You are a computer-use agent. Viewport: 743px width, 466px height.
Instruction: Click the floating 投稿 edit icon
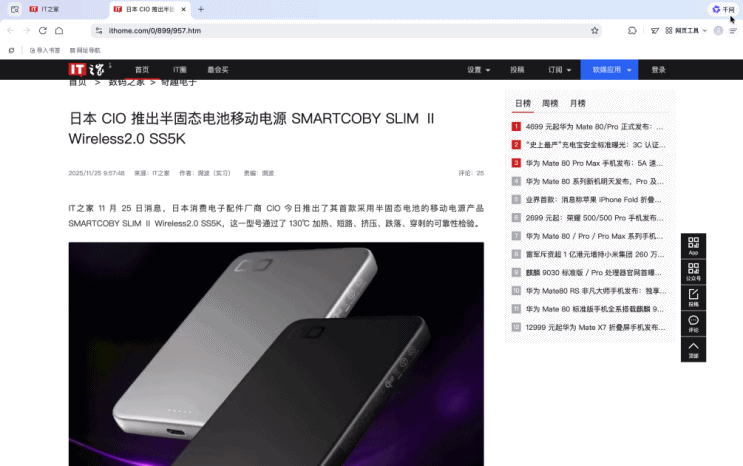click(693, 297)
